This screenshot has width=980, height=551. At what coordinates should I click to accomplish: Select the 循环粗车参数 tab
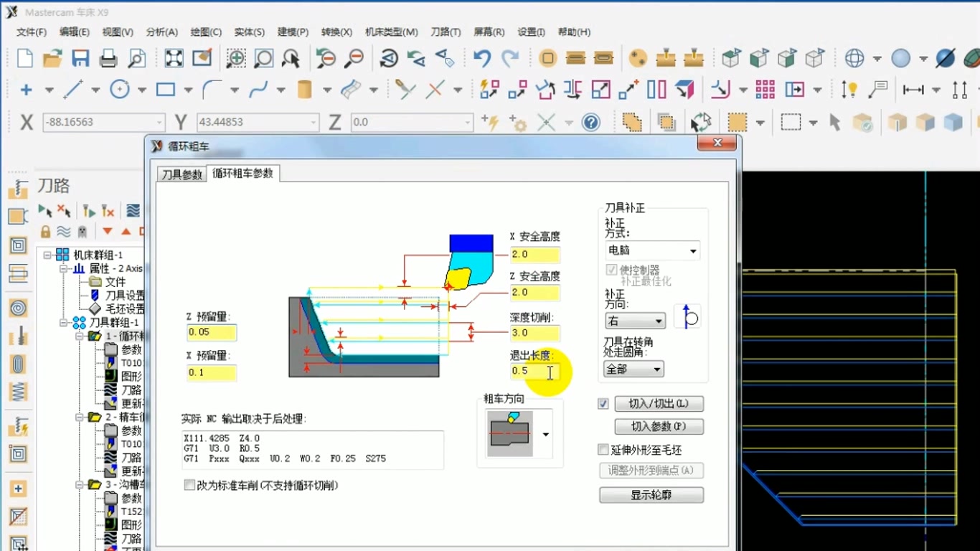[x=242, y=174]
